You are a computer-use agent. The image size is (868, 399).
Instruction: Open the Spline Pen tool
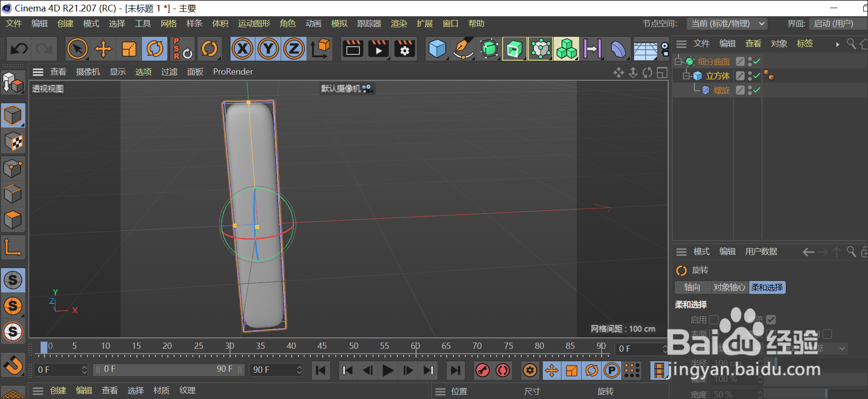pyautogui.click(x=463, y=49)
